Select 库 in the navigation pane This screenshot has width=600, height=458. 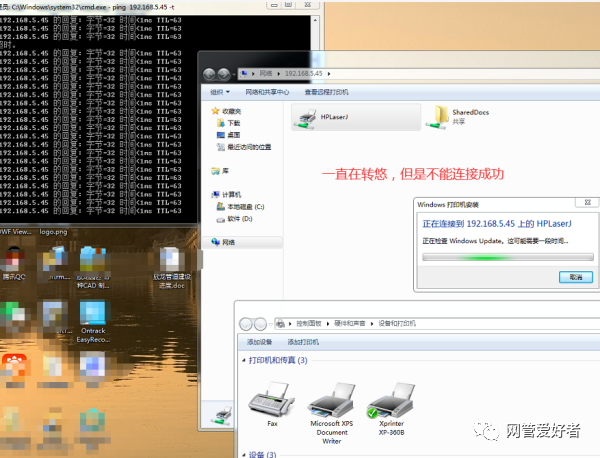point(220,171)
